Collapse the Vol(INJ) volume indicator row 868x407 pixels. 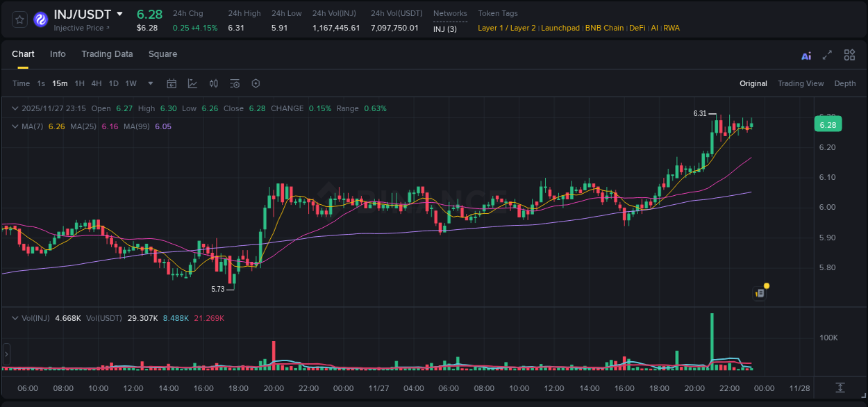pyautogui.click(x=14, y=318)
